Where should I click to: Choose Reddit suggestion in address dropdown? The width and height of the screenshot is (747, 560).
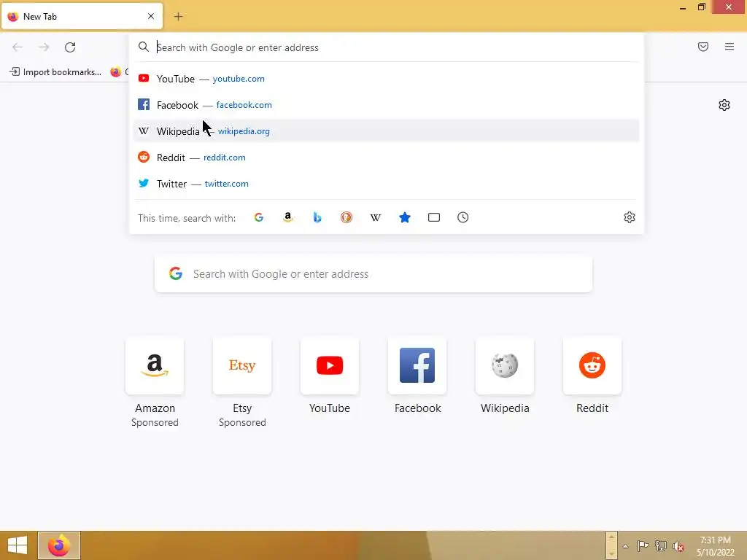(x=387, y=157)
